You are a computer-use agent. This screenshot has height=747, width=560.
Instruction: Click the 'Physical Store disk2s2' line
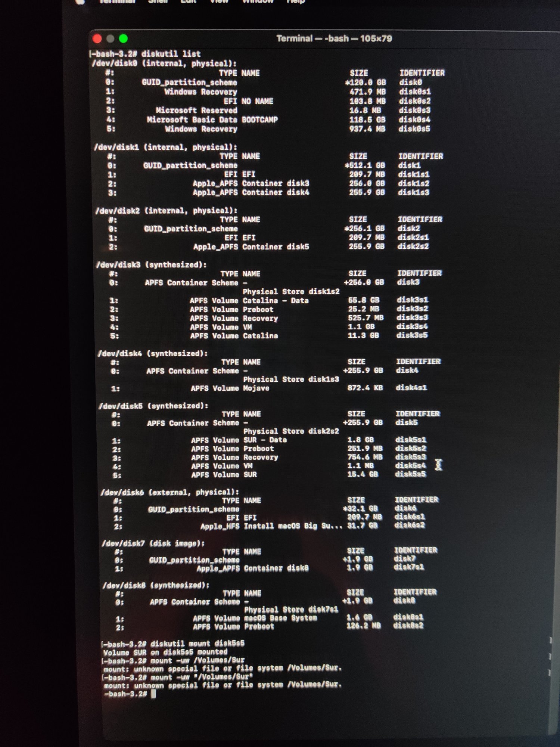pyautogui.click(x=291, y=431)
